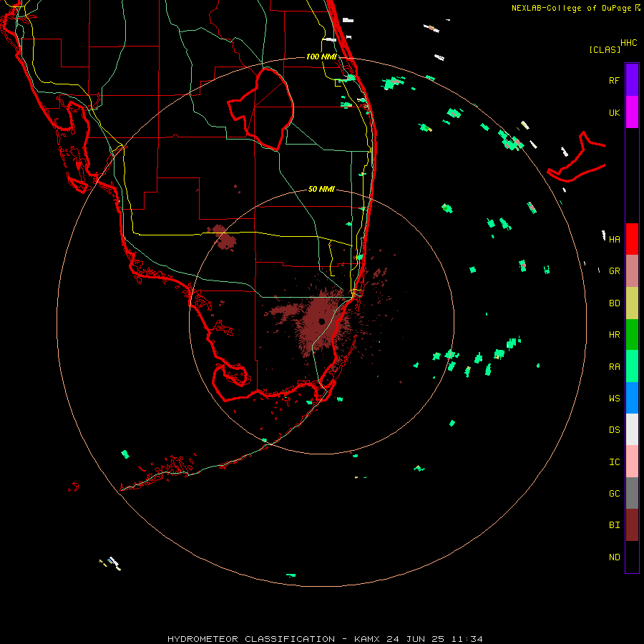Click the [CLAS] unit label
This screenshot has width=644, height=644.
[x=605, y=49]
